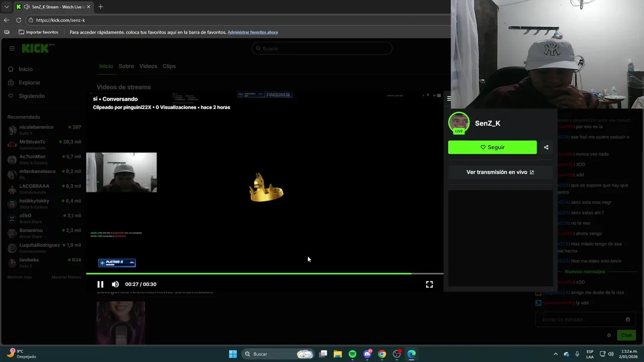Image resolution: width=644 pixels, height=362 pixels.
Task: Switch to Inicio channel tab
Action: tap(106, 66)
